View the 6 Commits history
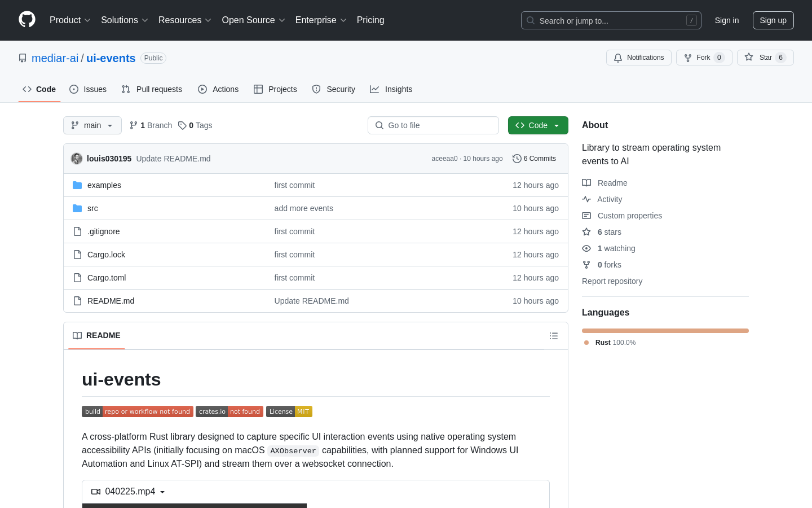The image size is (812, 508). (534, 159)
